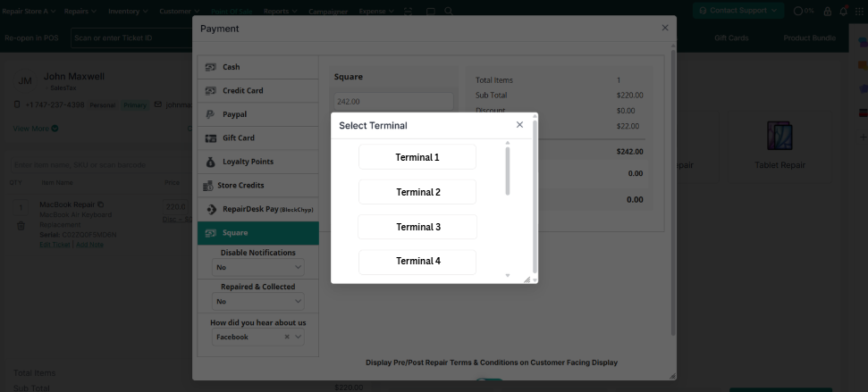The image size is (868, 392).
Task: Open Point Of Sale in navigation
Action: click(232, 11)
